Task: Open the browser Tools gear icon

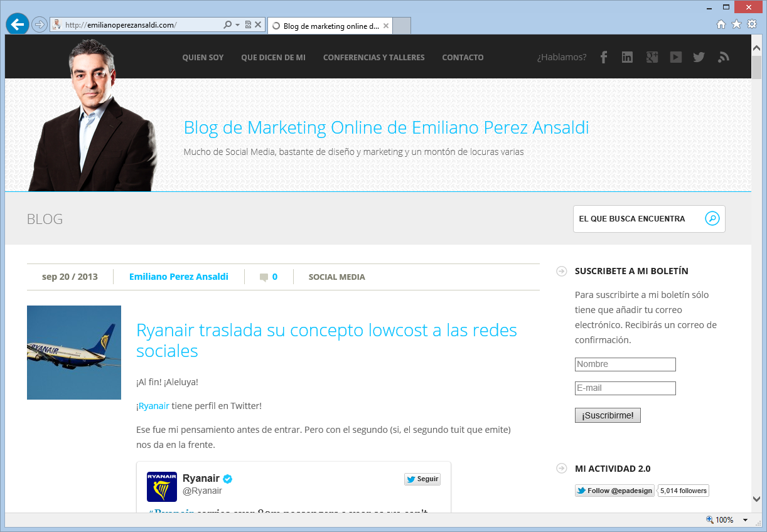Action: 752,24
